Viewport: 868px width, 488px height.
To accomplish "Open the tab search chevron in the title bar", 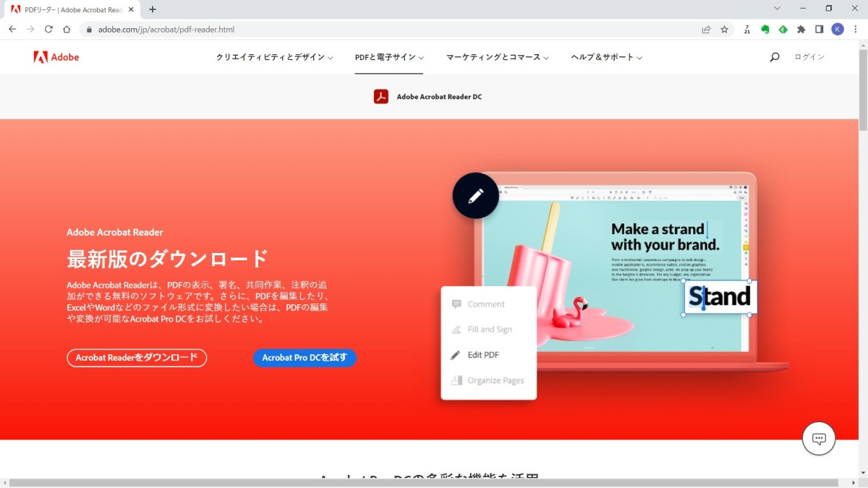I will [778, 9].
